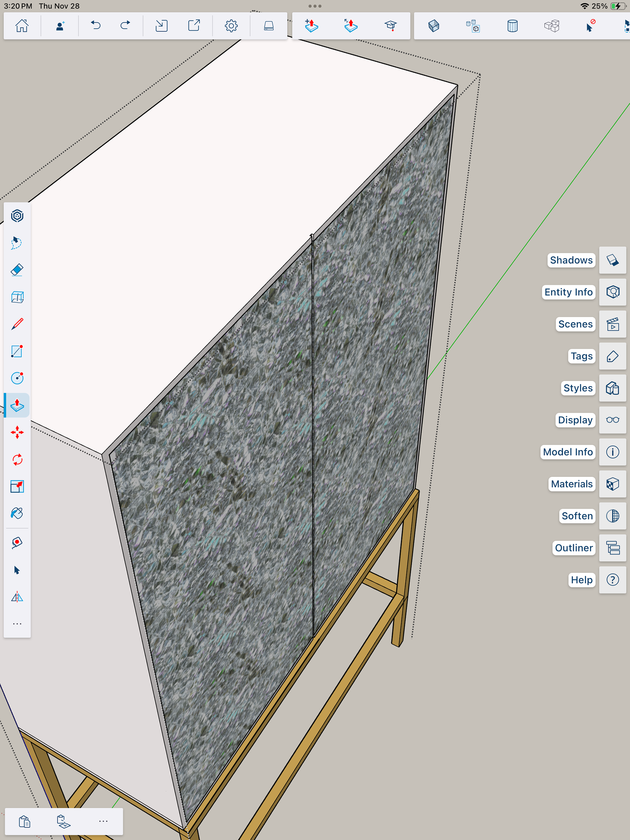
Task: Choose the Rotate tool
Action: coord(17,460)
